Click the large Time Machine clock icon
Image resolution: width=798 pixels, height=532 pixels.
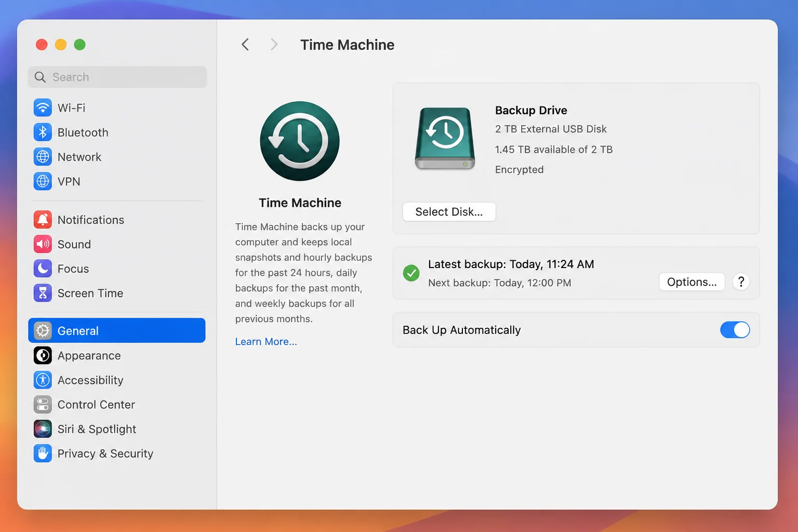coord(300,141)
